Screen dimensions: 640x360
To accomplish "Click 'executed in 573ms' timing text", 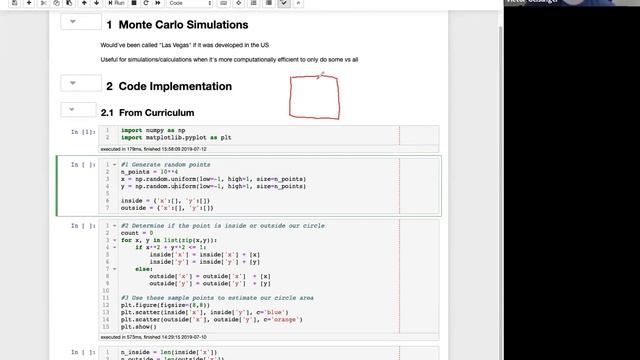I will (x=153, y=338).
